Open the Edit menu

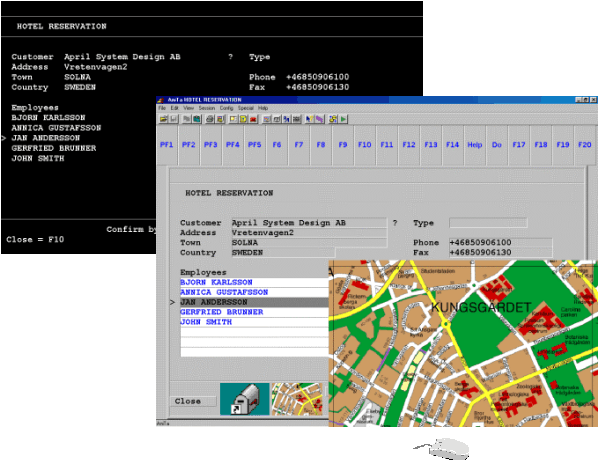pos(175,108)
